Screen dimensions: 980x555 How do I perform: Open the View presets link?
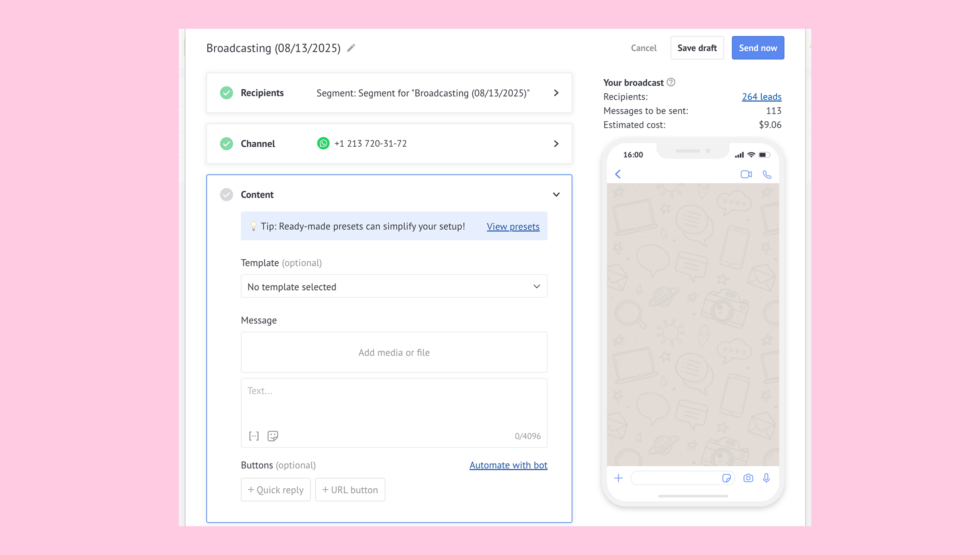pos(513,226)
